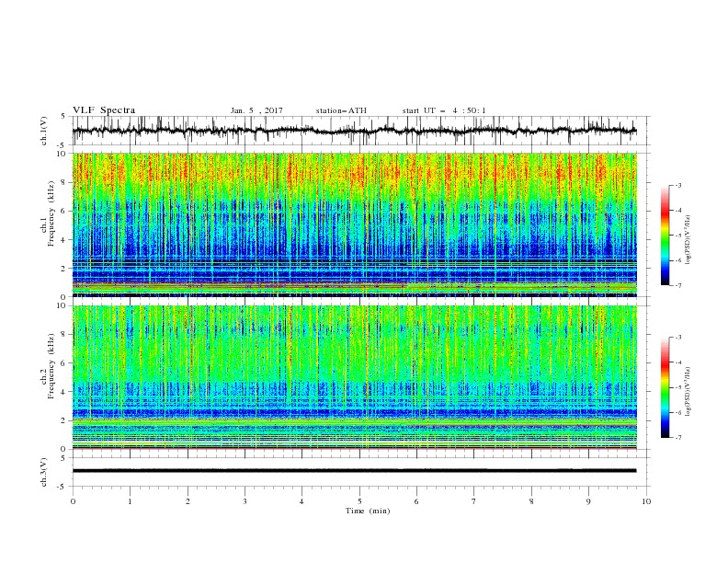This screenshot has width=728, height=563.
Task: Click the ch.2 color scale "log(PSD)(V²/Hz)" label
Action: (688, 392)
